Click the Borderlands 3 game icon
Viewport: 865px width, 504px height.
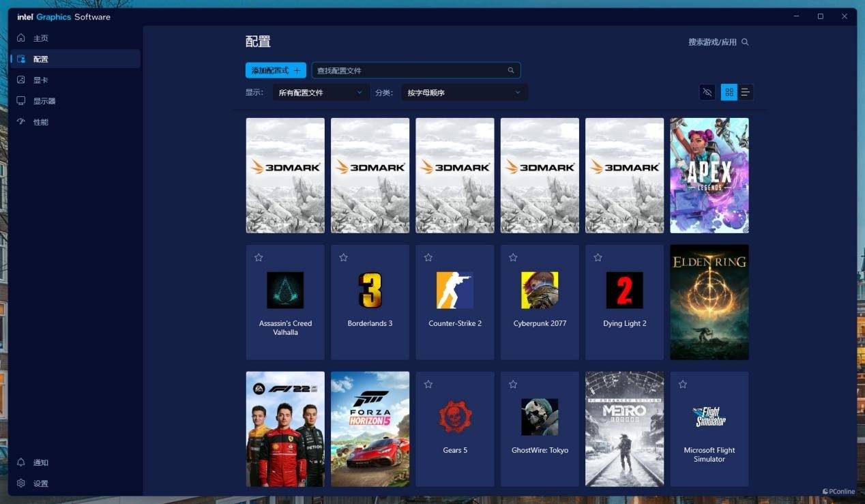click(370, 290)
